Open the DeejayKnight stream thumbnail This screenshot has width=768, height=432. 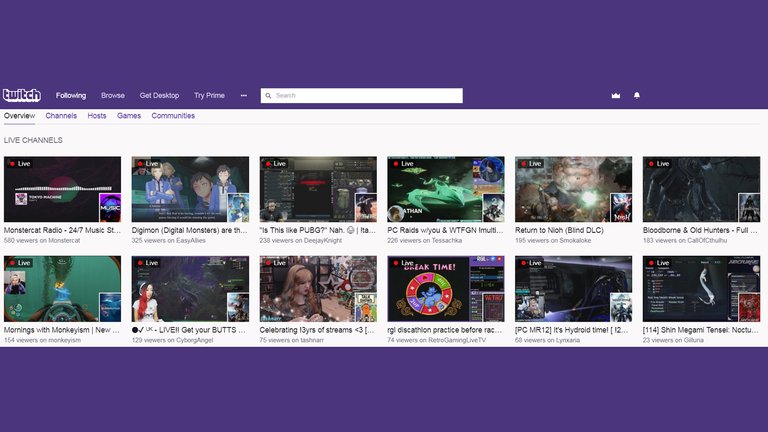pos(318,189)
